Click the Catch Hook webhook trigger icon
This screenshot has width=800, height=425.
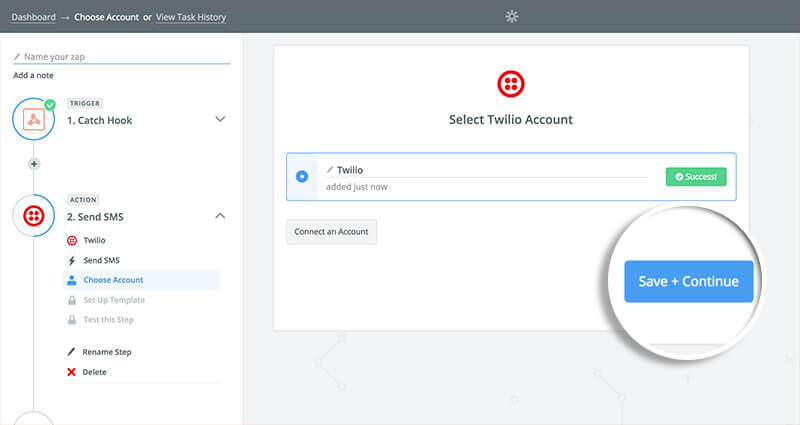(x=34, y=119)
